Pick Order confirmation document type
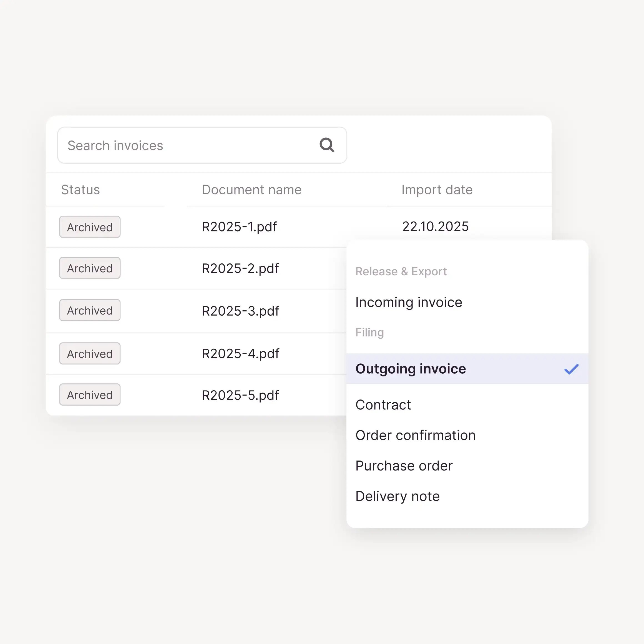Screen dimensions: 644x644 coord(415,435)
